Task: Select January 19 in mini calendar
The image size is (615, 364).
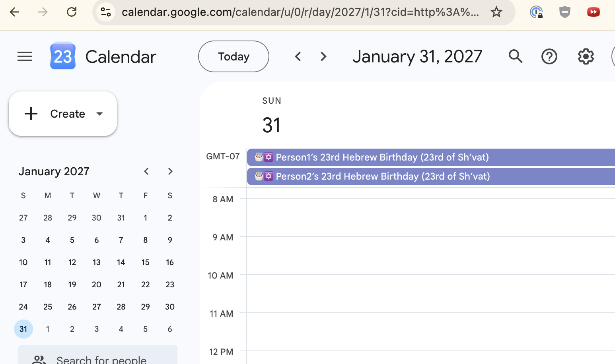Action: [72, 285]
